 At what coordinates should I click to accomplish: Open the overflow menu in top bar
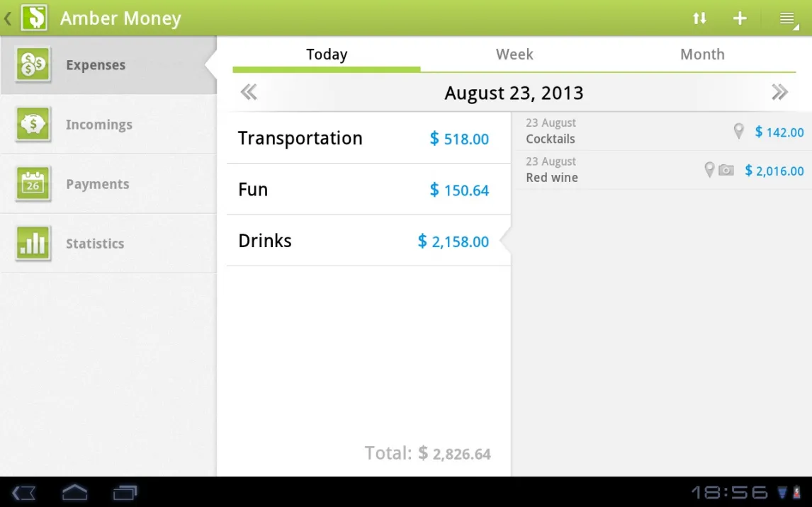click(x=787, y=19)
